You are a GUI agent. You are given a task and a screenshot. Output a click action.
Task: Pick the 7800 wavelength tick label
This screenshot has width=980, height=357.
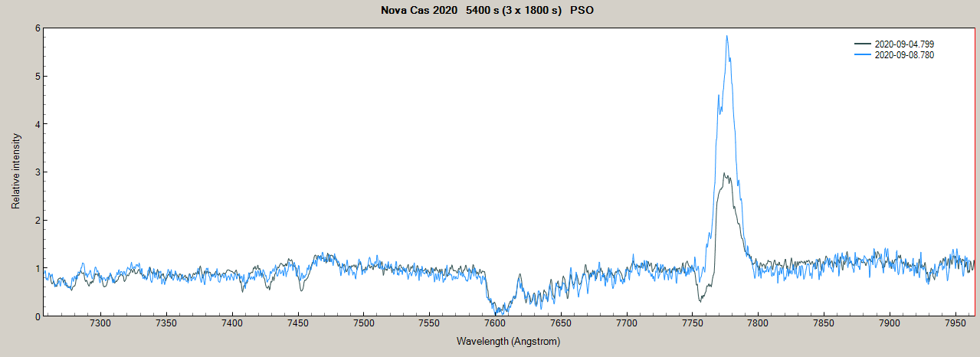coord(758,324)
